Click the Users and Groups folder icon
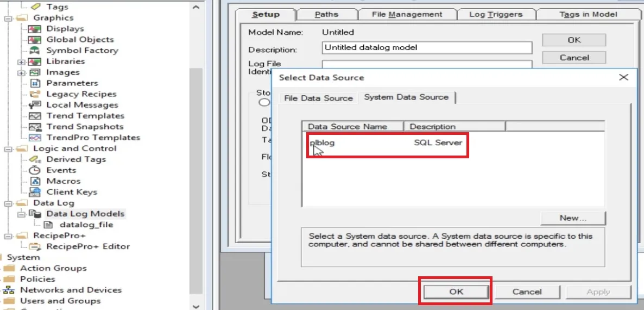 tap(9, 301)
